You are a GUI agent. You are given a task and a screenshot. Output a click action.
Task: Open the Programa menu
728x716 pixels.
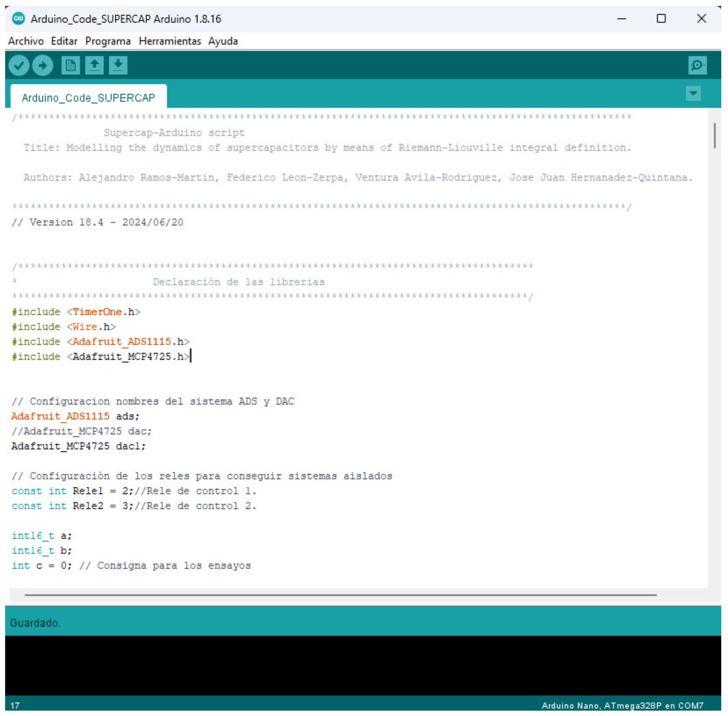click(x=108, y=41)
